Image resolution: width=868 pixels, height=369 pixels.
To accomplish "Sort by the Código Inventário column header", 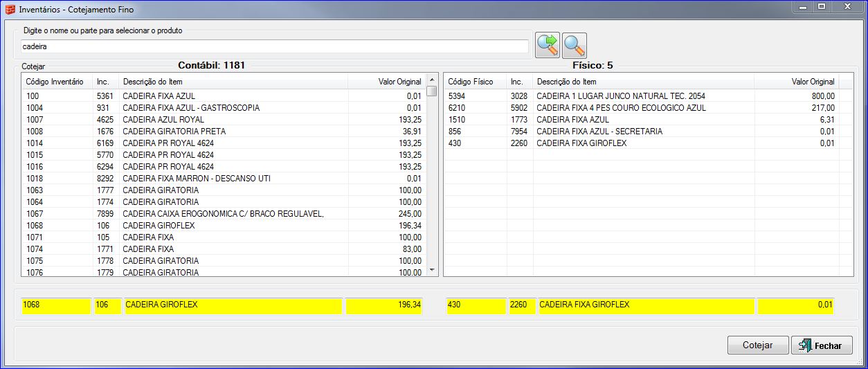I will [x=55, y=82].
